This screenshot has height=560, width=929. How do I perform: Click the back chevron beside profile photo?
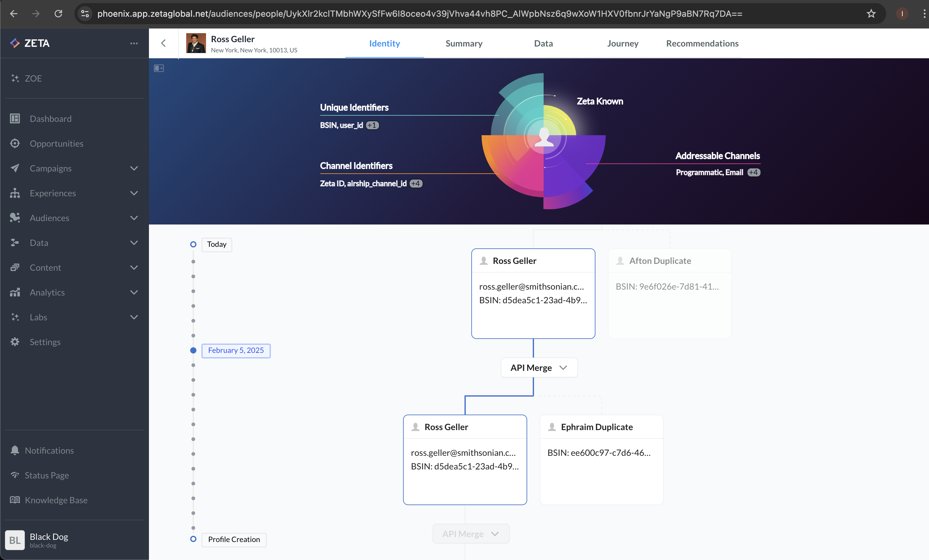pyautogui.click(x=163, y=43)
